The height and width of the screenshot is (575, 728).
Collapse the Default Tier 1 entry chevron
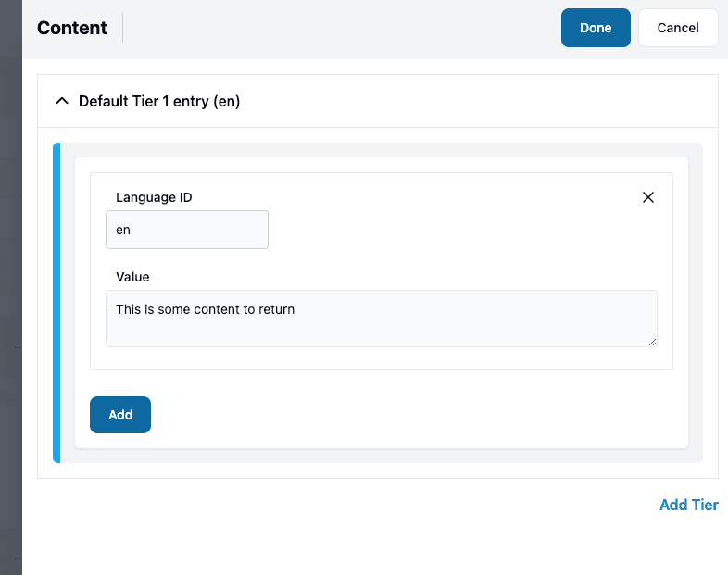[62, 101]
